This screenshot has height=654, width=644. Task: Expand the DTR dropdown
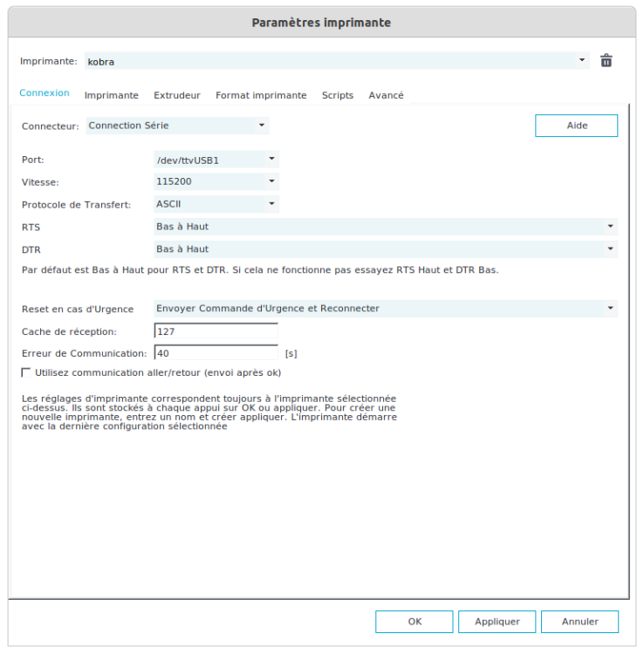pos(386,249)
